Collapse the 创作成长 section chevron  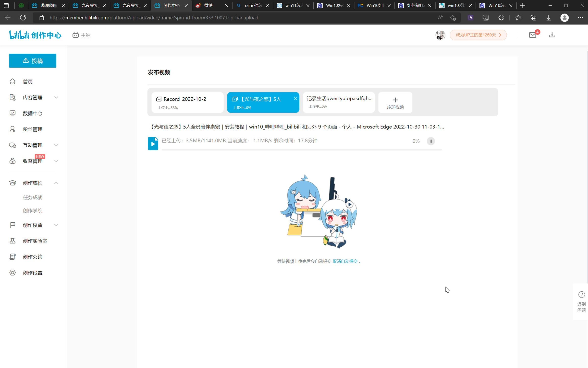[x=56, y=183]
